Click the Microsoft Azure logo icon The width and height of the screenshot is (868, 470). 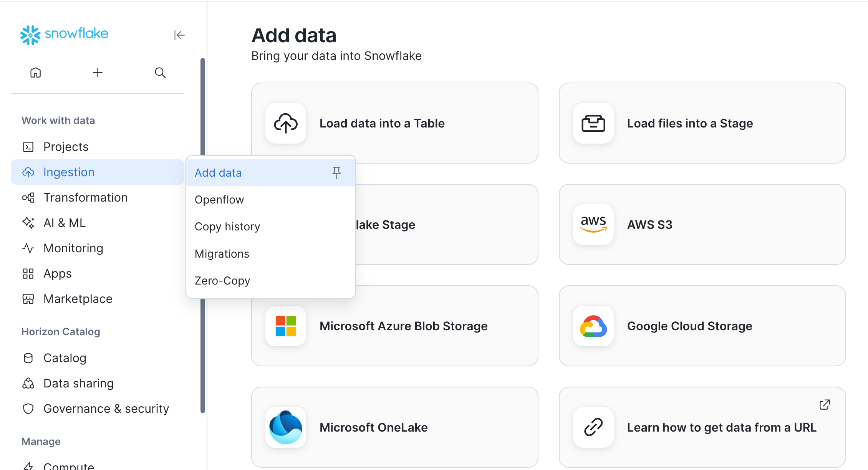(286, 326)
